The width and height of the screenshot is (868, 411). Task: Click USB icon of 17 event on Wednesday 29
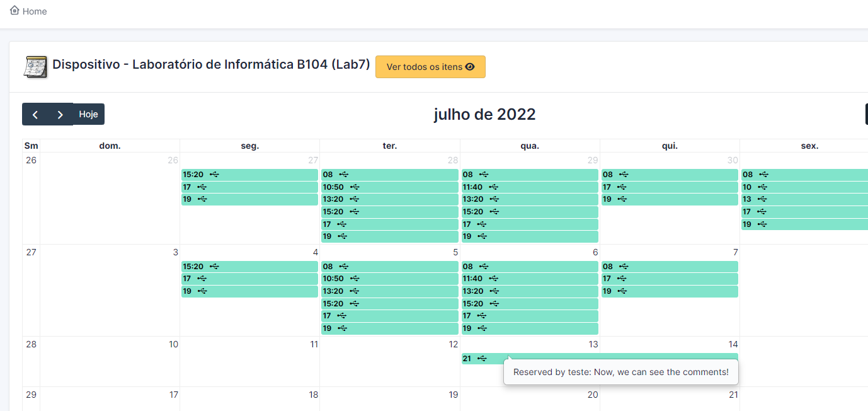coord(482,224)
